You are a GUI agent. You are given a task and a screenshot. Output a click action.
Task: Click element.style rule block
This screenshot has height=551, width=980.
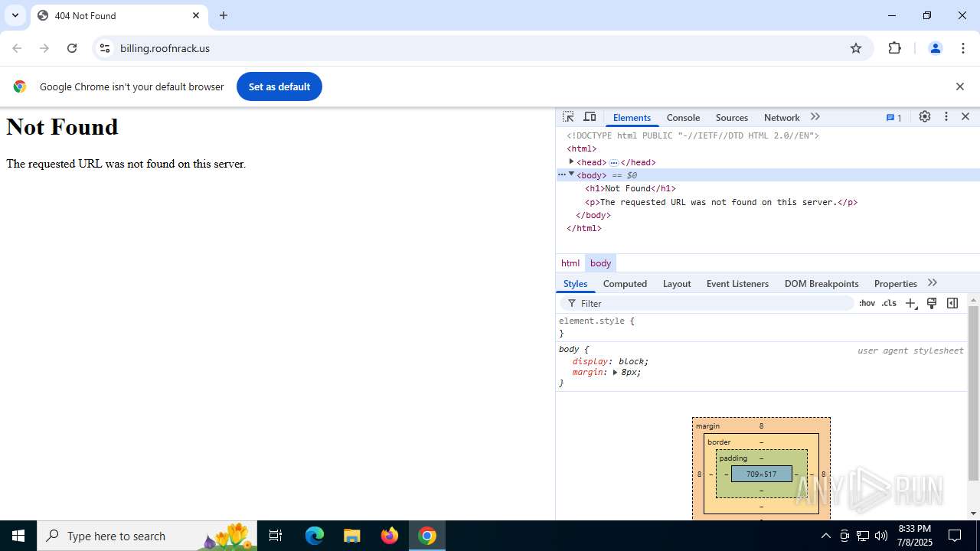click(762, 327)
